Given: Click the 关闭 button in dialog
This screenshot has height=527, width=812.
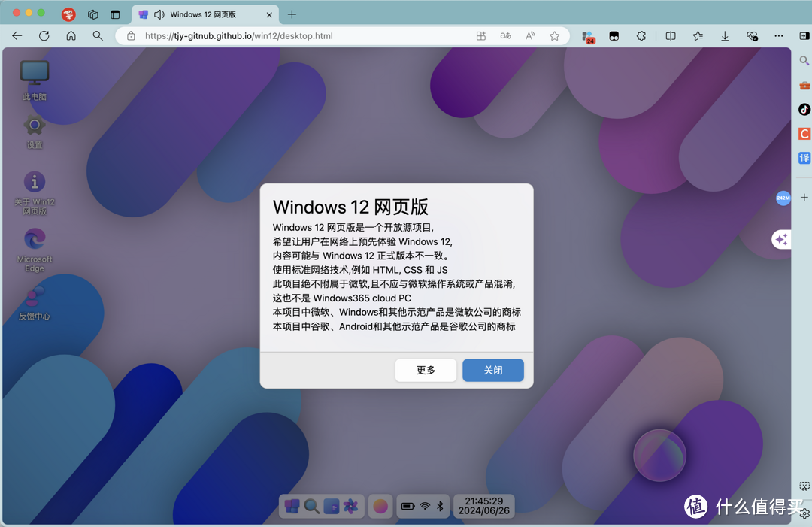Looking at the screenshot, I should coord(493,370).
